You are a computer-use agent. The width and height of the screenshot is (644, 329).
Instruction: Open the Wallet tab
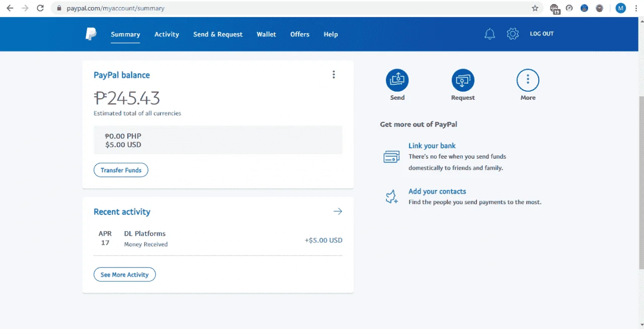(266, 34)
